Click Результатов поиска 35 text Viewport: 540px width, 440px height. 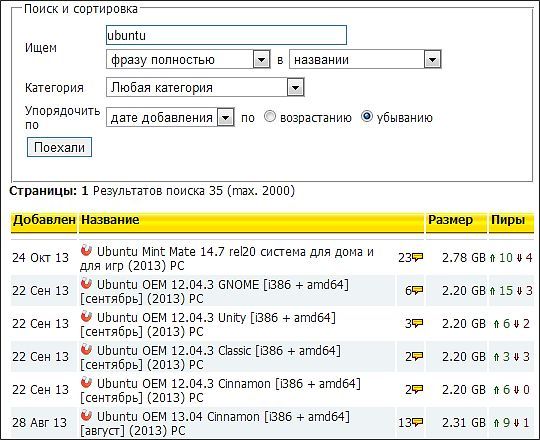point(158,190)
